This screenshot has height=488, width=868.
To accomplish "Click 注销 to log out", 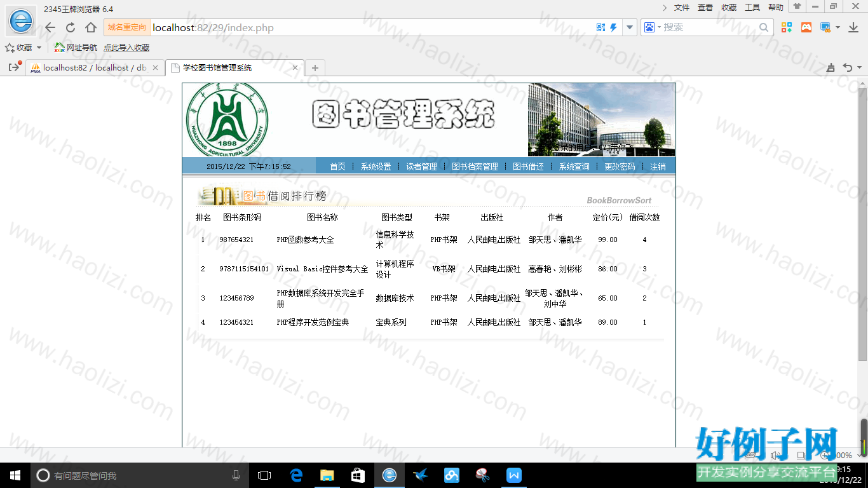I will pyautogui.click(x=658, y=166).
